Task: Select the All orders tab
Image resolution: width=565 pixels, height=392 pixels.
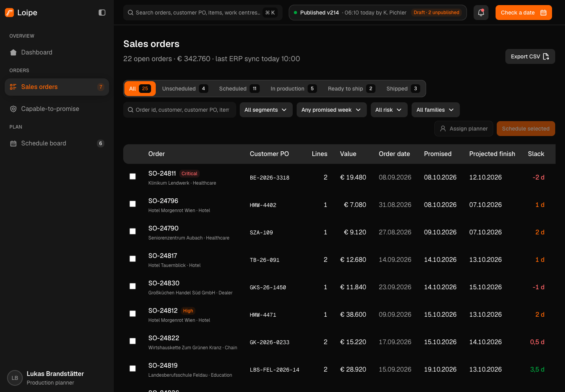Action: tap(140, 89)
